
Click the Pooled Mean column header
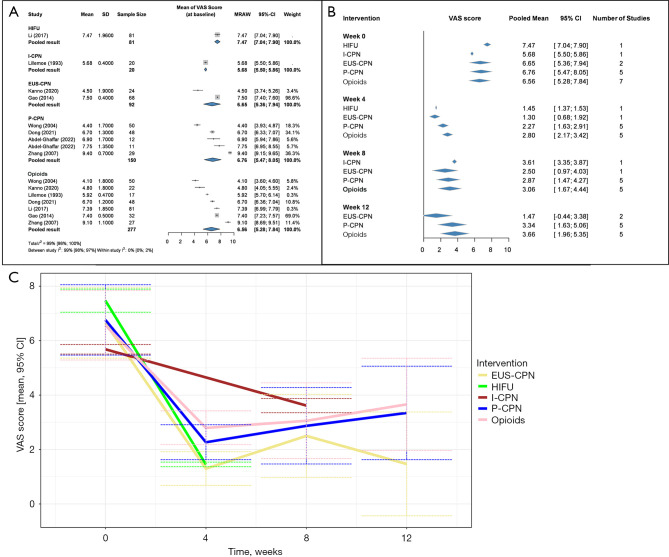pos(529,18)
